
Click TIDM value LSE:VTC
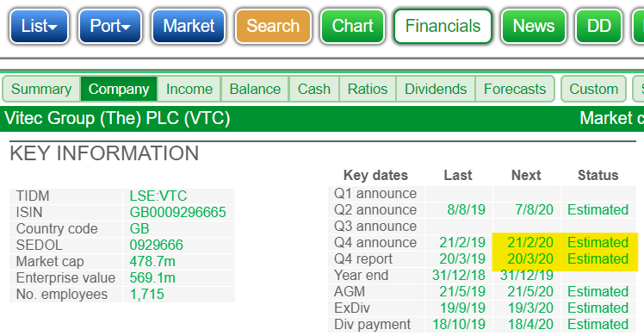[158, 196]
